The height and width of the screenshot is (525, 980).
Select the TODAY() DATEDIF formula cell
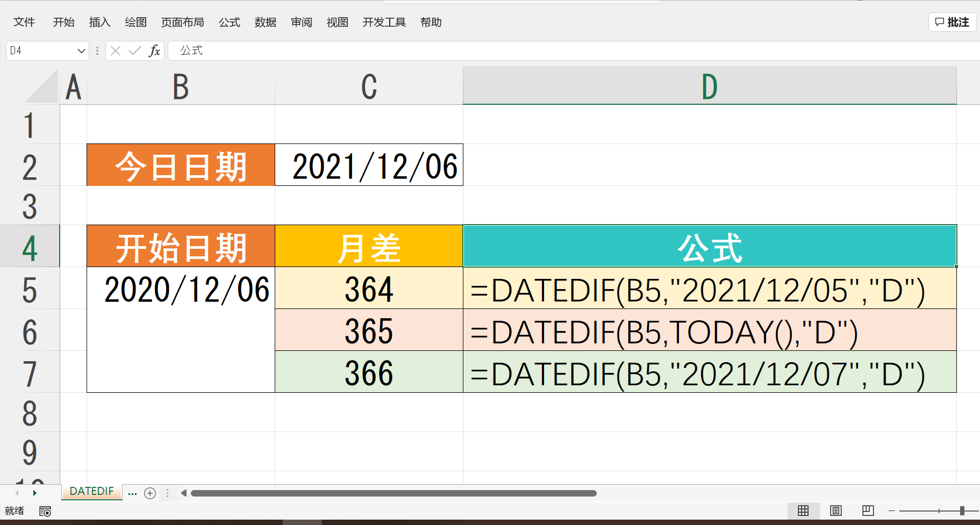710,330
